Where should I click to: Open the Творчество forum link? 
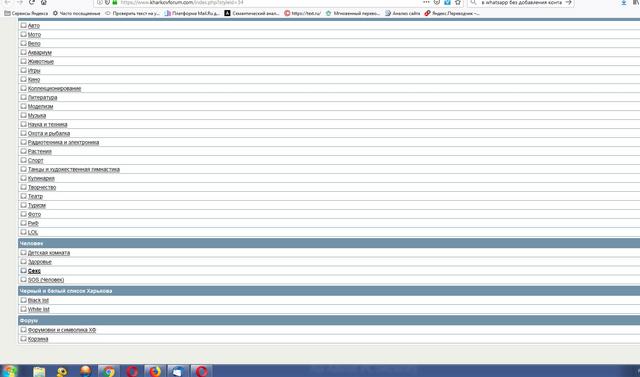[42, 187]
